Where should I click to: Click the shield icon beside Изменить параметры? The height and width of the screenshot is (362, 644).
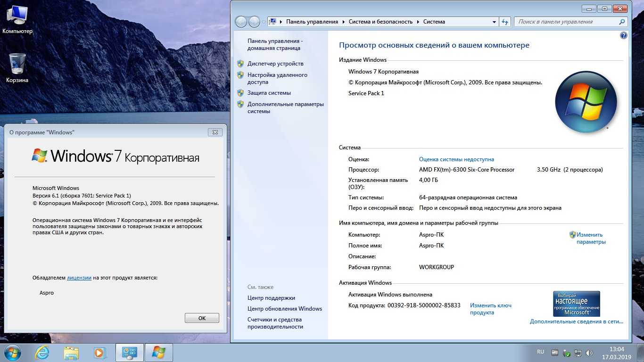point(573,235)
